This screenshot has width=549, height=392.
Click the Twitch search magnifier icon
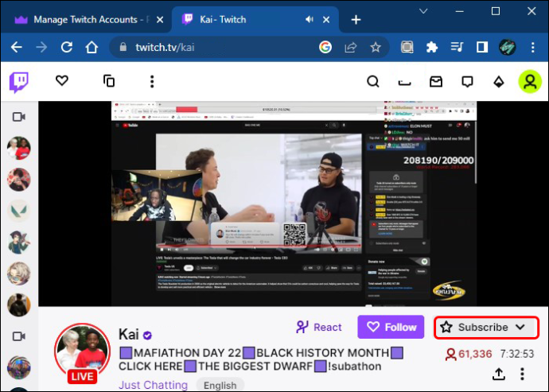click(x=373, y=82)
